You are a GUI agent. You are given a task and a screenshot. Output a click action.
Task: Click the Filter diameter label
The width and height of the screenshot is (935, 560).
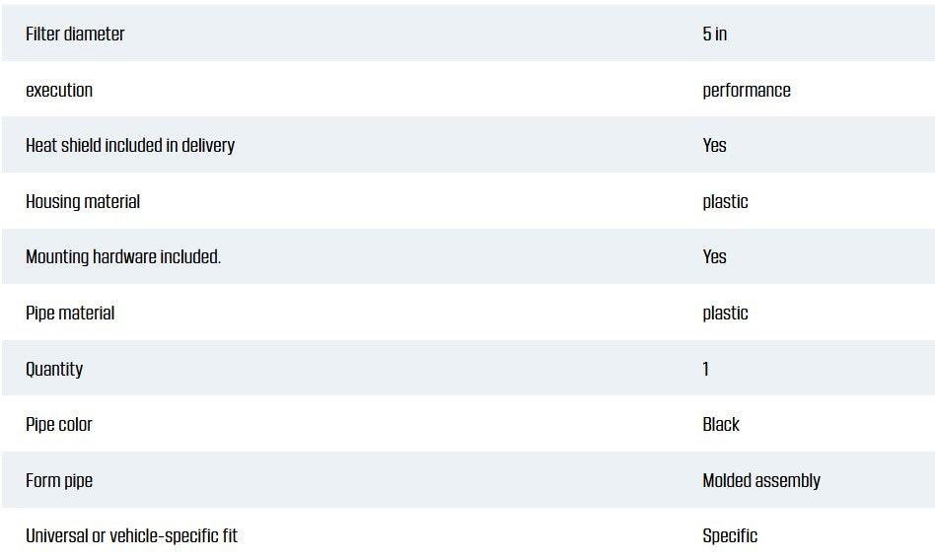click(75, 34)
